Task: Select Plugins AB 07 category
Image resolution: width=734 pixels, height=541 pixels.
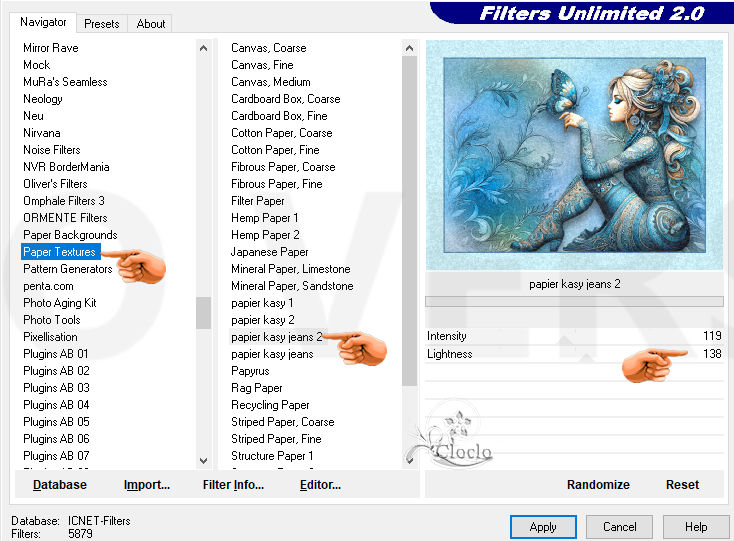Action: point(56,456)
